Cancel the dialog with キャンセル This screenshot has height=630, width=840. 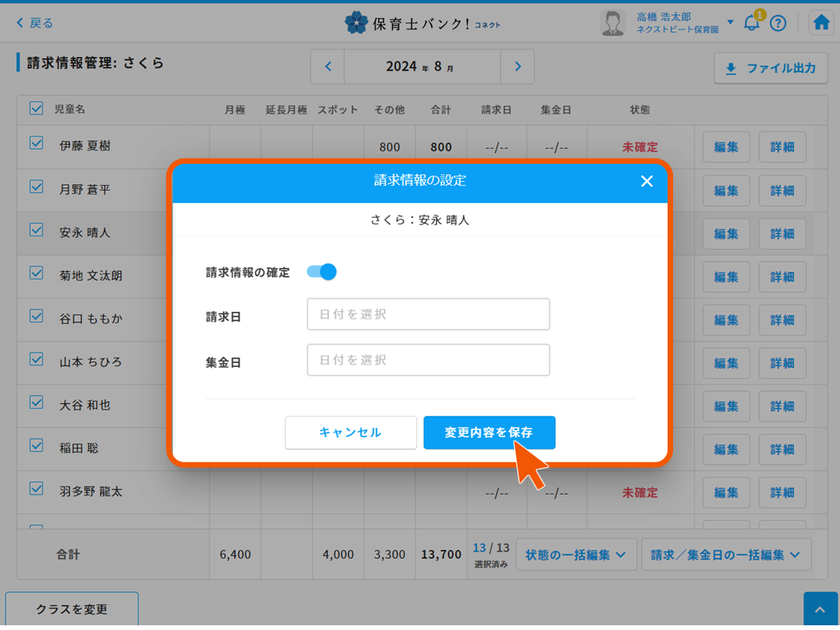350,432
